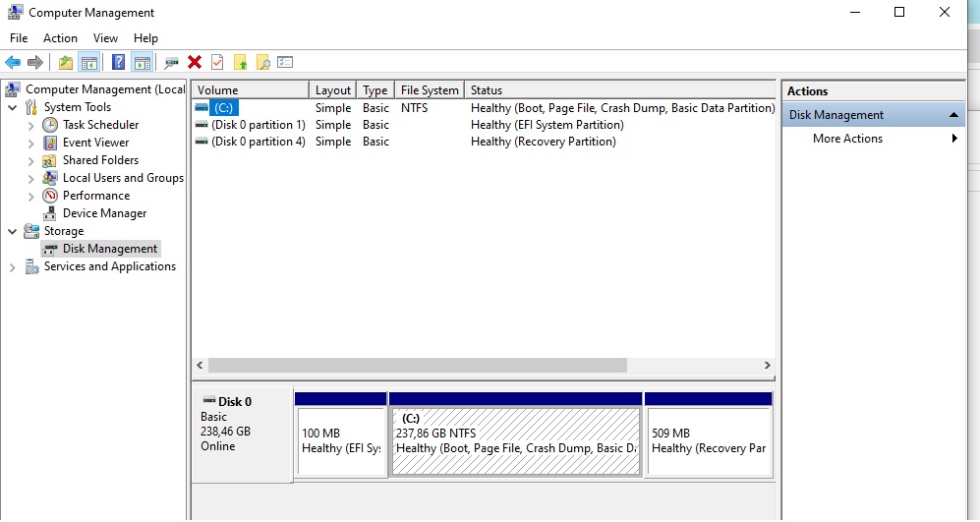The width and height of the screenshot is (980, 522).
Task: Click the Properties icon with the checkmark
Action: click(x=217, y=63)
